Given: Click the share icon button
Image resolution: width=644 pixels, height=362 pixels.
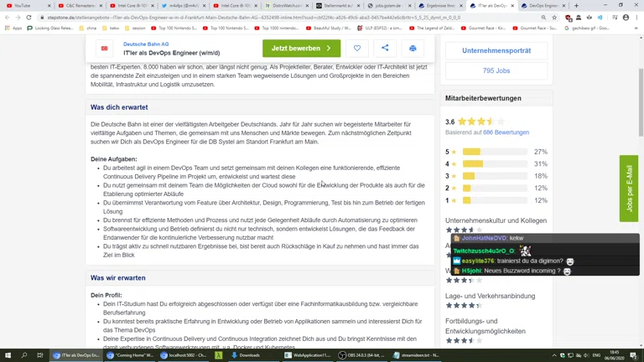Looking at the screenshot, I should tap(385, 49).
